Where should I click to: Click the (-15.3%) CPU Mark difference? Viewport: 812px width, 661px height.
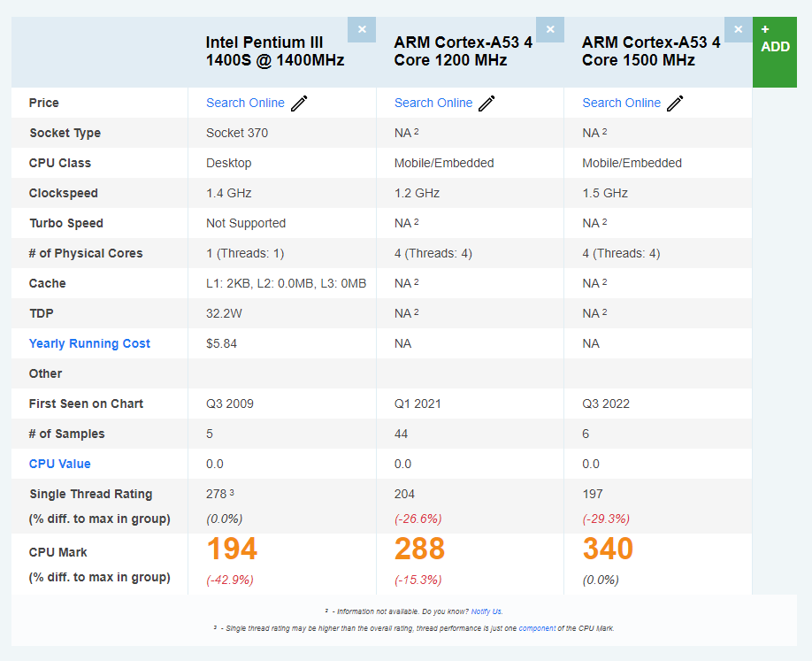(417, 580)
